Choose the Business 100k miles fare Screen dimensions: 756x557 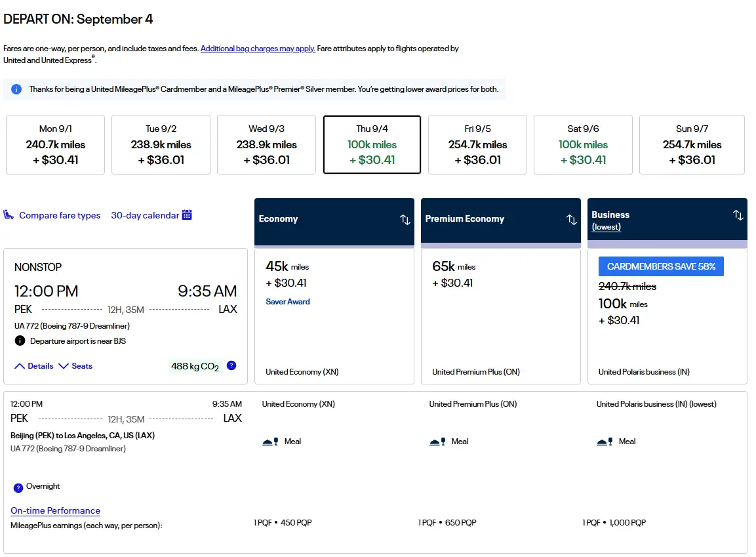point(667,316)
